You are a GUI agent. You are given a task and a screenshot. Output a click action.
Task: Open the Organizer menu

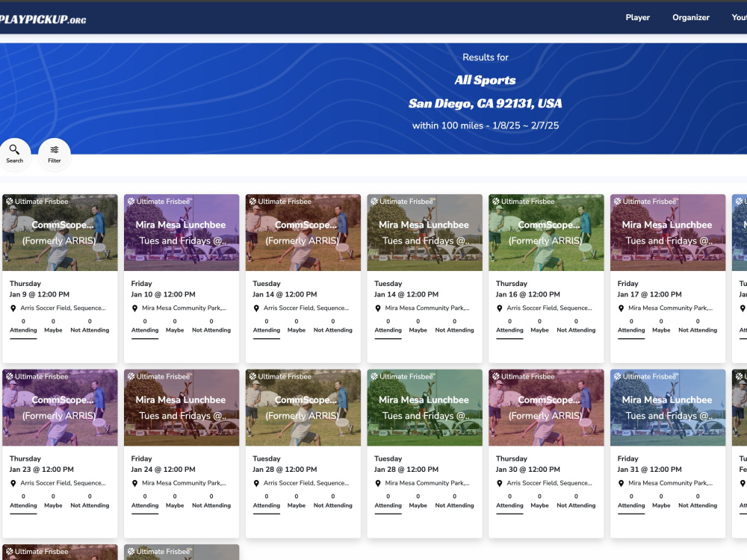(x=691, y=17)
